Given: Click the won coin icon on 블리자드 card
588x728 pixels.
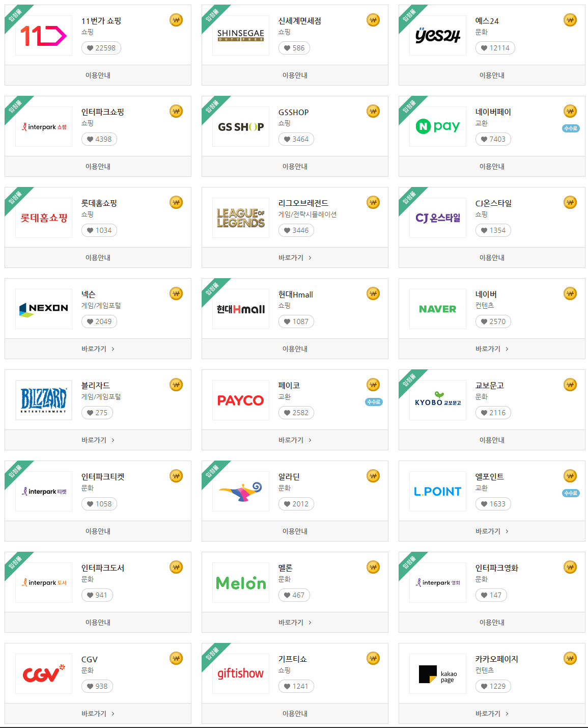Looking at the screenshot, I should pos(176,385).
